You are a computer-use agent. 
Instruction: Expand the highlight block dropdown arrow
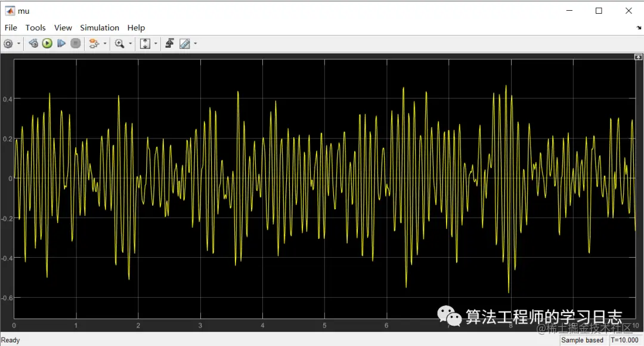click(105, 44)
